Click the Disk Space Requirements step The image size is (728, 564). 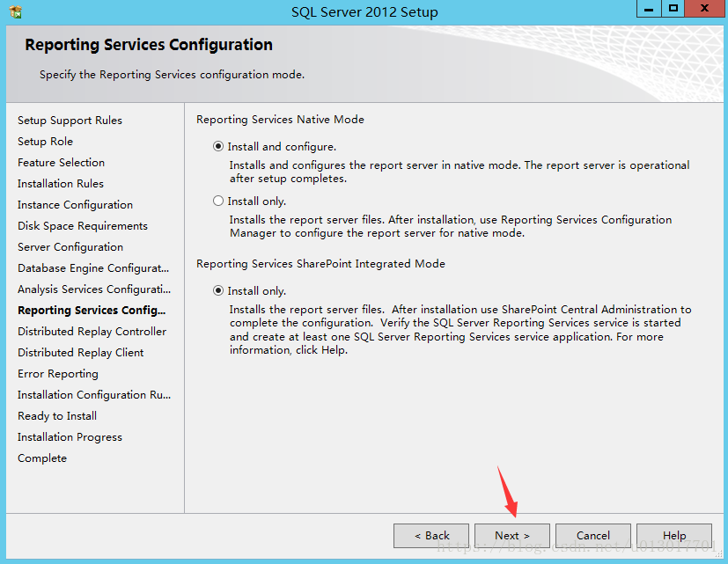click(83, 225)
